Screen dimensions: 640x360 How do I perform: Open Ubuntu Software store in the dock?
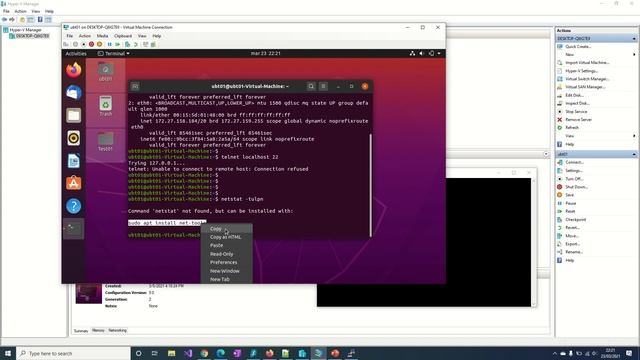click(73, 183)
